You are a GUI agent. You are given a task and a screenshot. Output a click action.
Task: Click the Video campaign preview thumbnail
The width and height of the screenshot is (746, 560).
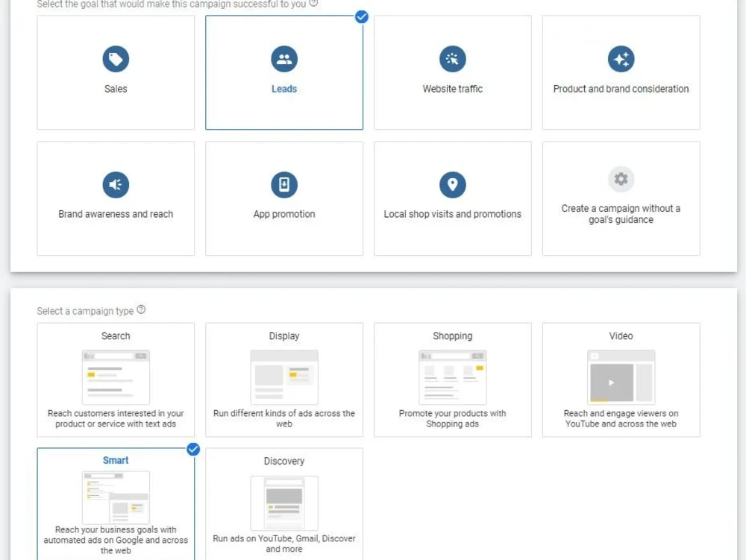[x=621, y=377]
